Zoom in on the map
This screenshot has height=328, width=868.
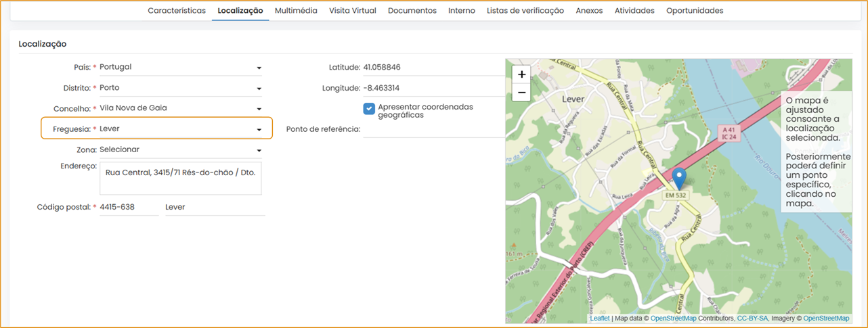tap(521, 75)
